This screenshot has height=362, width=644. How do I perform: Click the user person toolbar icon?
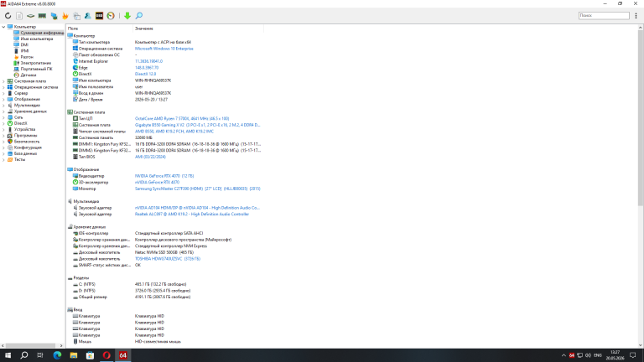pos(87,16)
